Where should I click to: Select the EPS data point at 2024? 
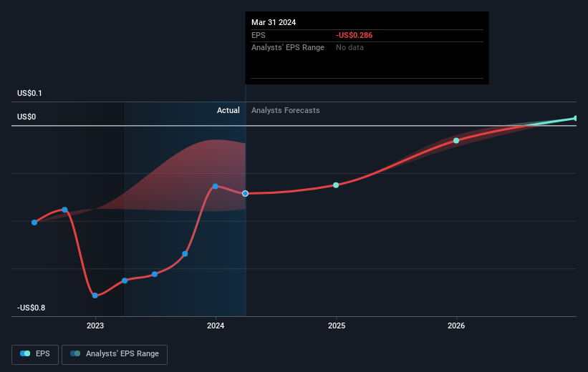click(x=216, y=186)
